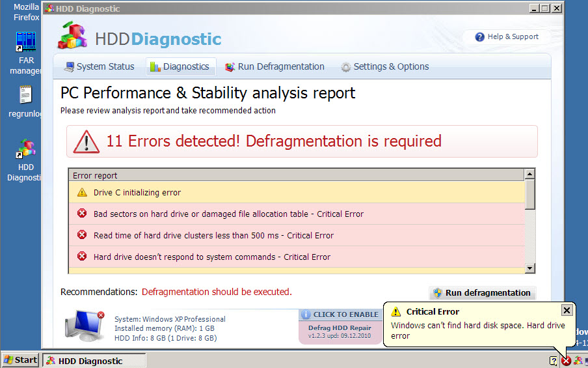Maximize the HDD Diagnostic window
Image resolution: width=588 pixels, height=368 pixels.
(x=545, y=8)
